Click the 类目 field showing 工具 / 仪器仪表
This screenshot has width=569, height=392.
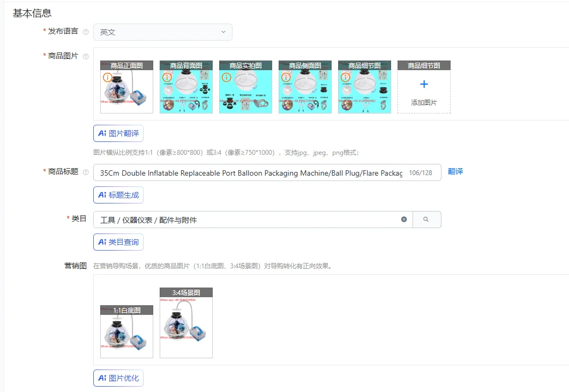coord(253,220)
